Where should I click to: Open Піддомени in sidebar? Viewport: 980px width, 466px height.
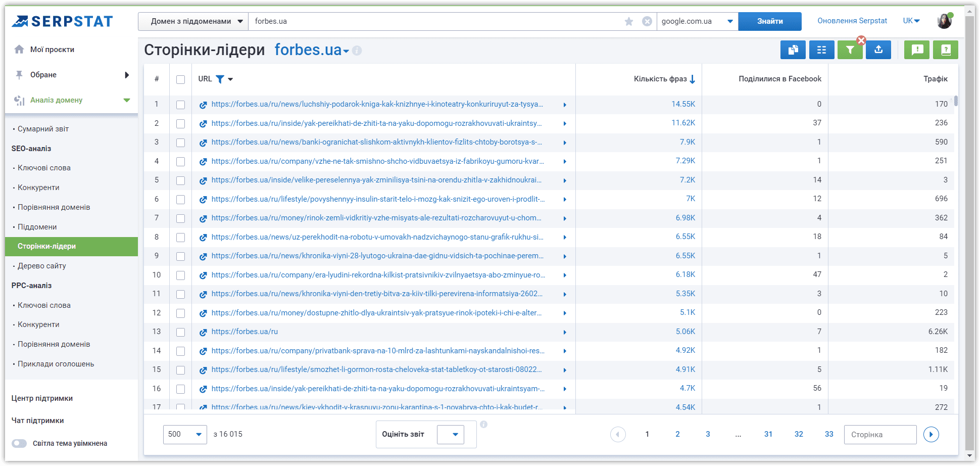pos(37,227)
